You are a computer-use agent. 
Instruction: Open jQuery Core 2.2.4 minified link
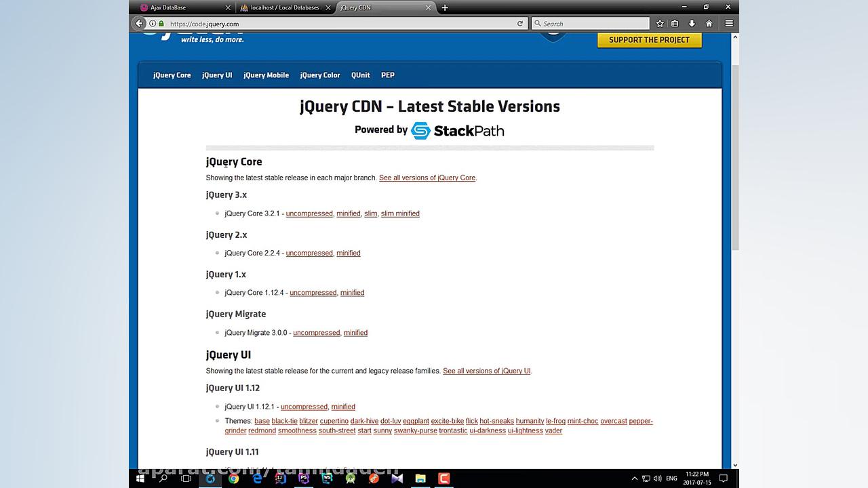click(x=349, y=253)
